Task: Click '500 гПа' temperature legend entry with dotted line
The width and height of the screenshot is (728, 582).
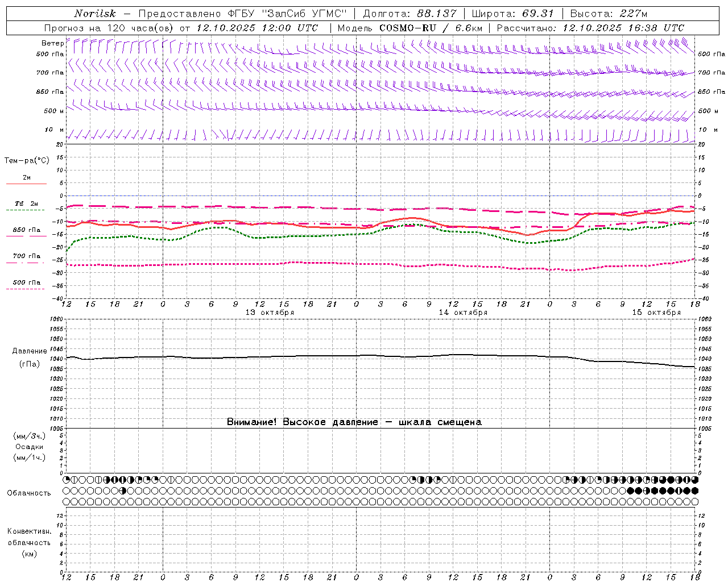Action: 27,282
